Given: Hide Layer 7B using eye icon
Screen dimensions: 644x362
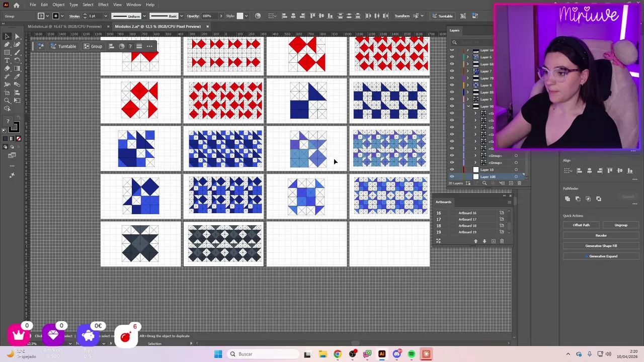Looking at the screenshot, I should (x=452, y=78).
